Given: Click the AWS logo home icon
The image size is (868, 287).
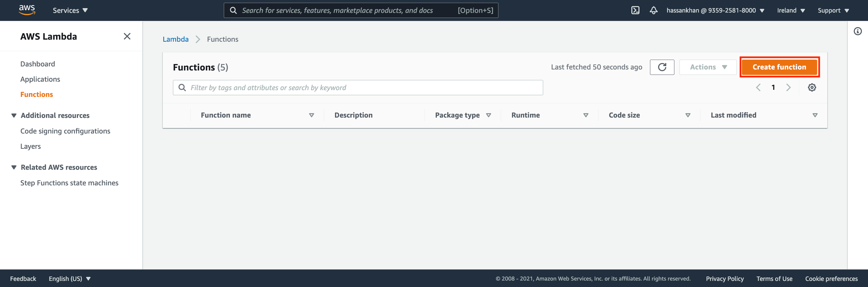Looking at the screenshot, I should (x=27, y=10).
